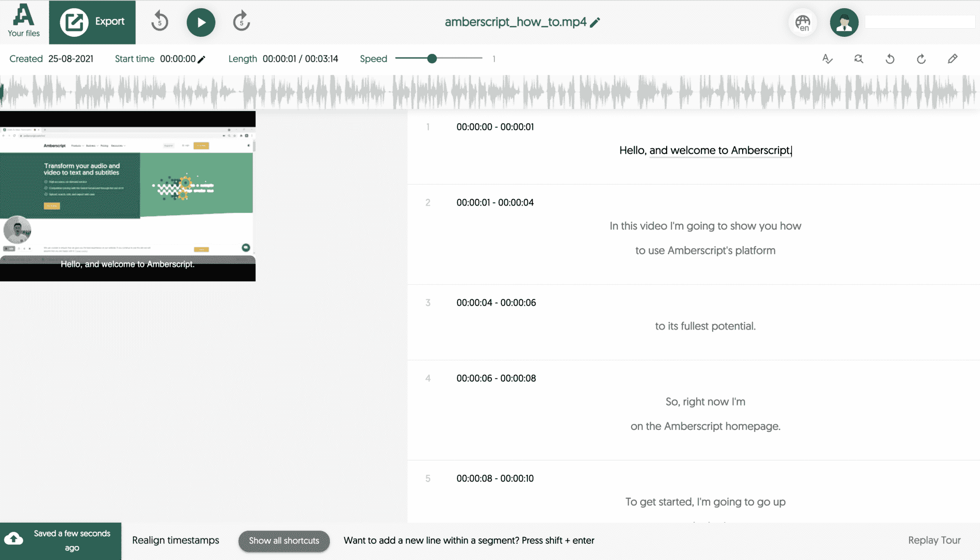Click Realign timestamps
980x560 pixels.
tap(176, 540)
